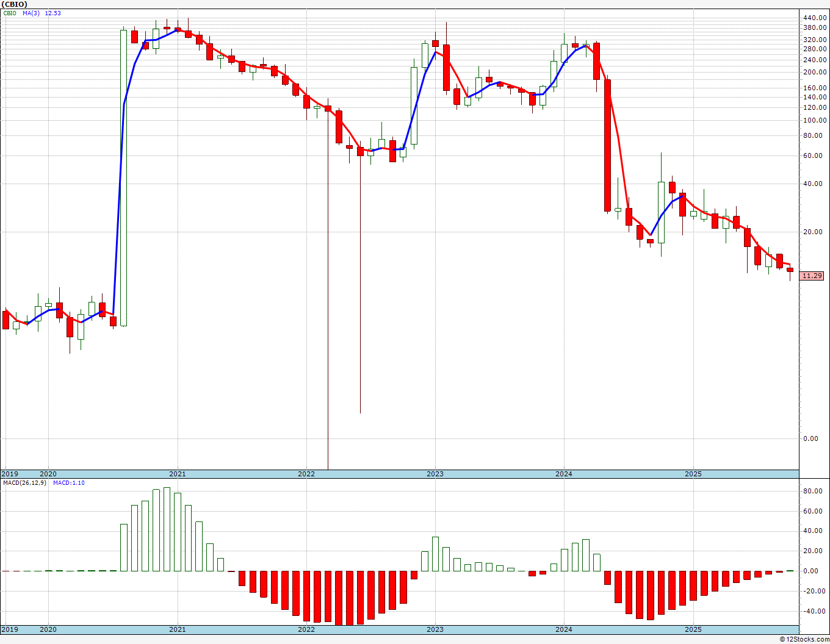Select the MACD:1.10 value label

coord(69,482)
